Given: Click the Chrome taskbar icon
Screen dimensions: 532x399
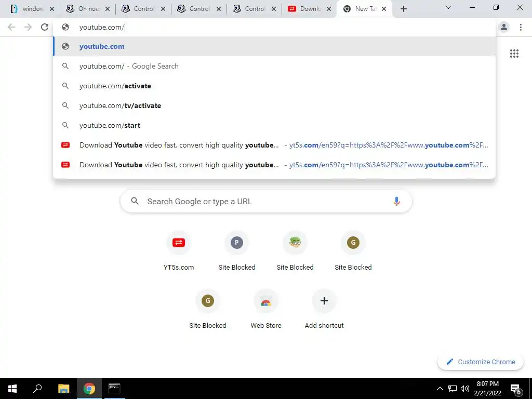Looking at the screenshot, I should coord(89,389).
